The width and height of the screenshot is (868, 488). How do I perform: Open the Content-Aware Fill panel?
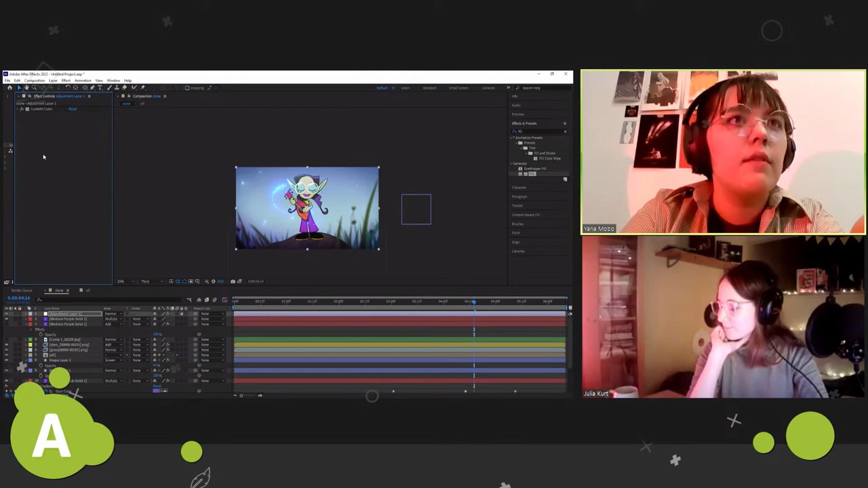[x=526, y=215]
